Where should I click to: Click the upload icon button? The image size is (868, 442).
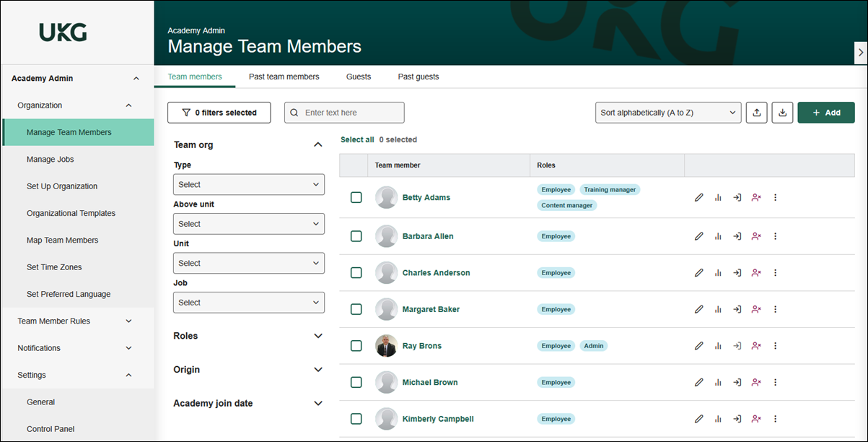click(x=756, y=113)
